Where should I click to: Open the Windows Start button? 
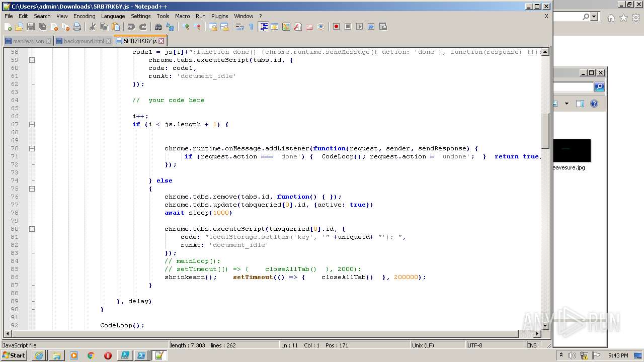pyautogui.click(x=14, y=355)
